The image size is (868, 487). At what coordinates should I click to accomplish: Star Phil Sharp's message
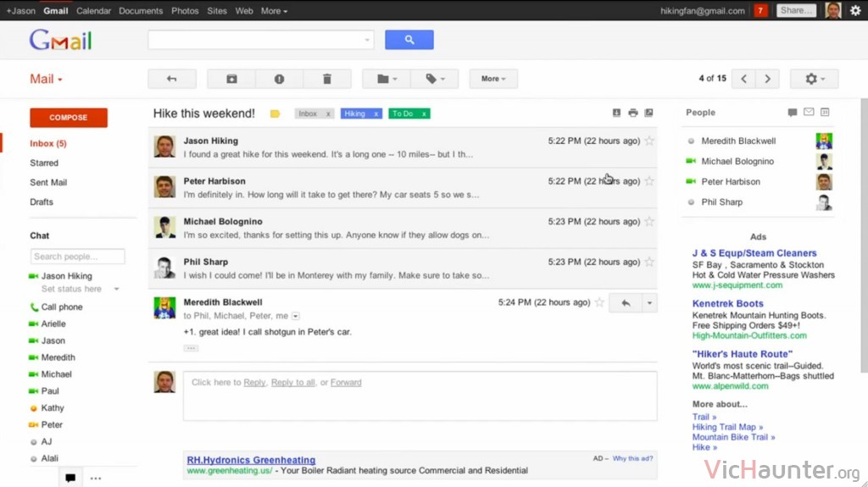(649, 263)
